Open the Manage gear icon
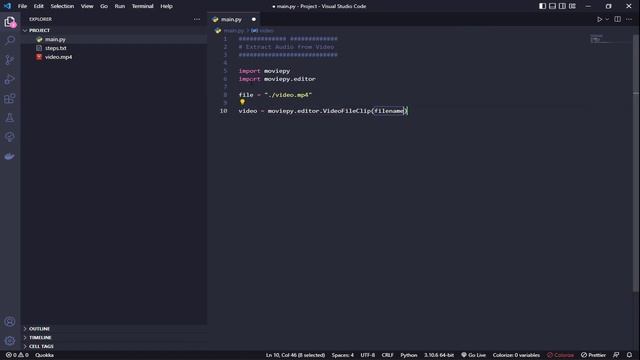This screenshot has width=640, height=360. 10,340
